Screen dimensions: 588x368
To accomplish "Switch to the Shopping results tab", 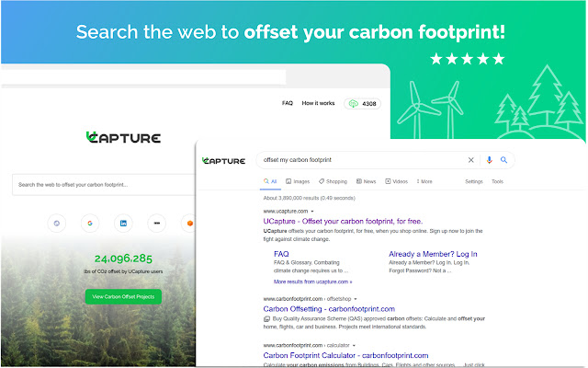I will [333, 182].
